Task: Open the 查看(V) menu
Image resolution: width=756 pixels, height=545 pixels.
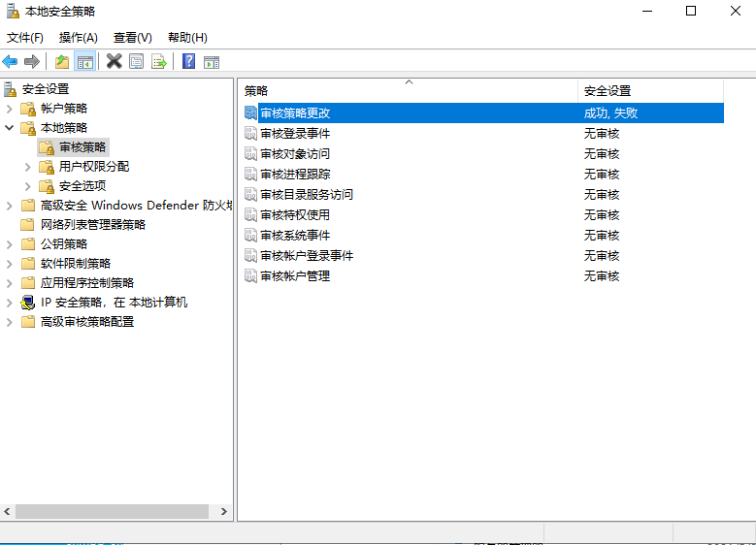Action: pos(133,38)
